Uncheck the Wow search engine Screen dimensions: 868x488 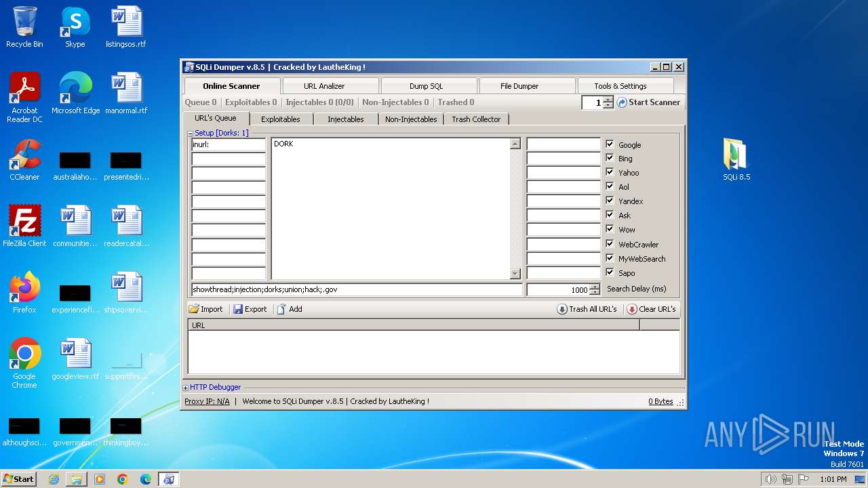coord(610,229)
